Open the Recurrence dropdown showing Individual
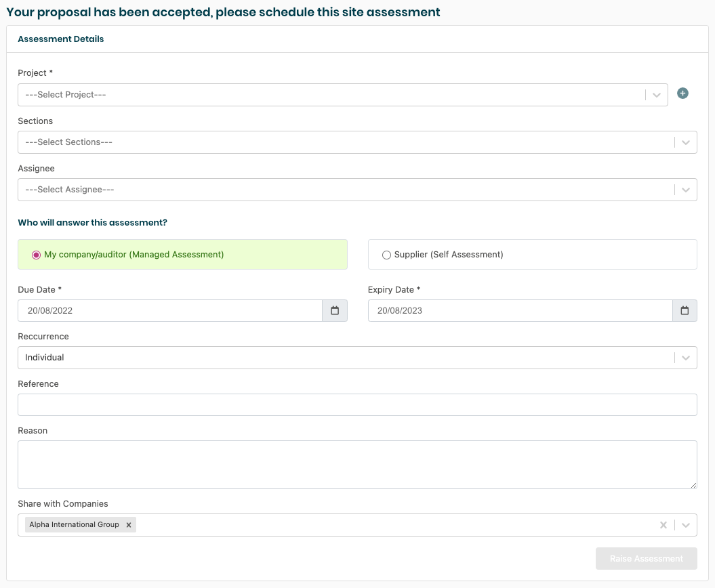This screenshot has width=715, height=588. (x=346, y=358)
